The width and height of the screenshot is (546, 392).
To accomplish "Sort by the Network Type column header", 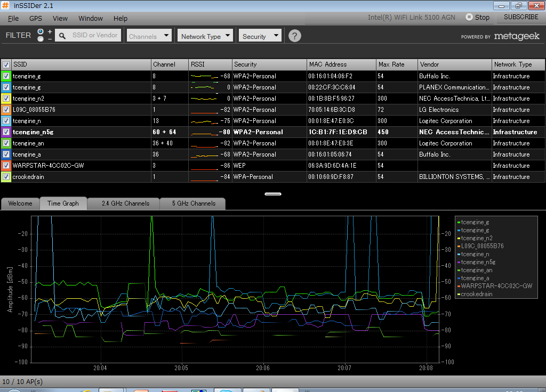I will [518, 64].
